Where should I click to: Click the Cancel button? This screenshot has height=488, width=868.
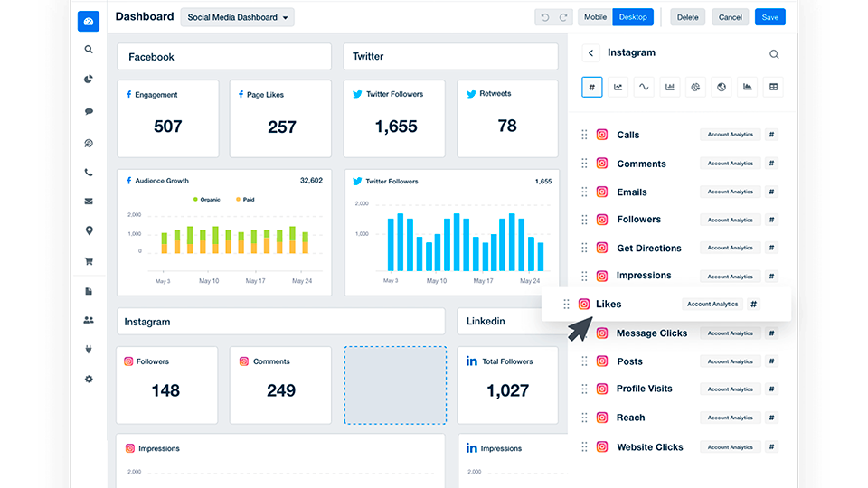731,17
